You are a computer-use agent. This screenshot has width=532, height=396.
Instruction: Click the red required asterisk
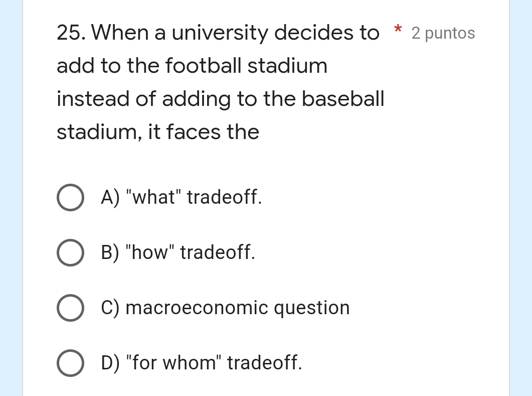tap(398, 29)
